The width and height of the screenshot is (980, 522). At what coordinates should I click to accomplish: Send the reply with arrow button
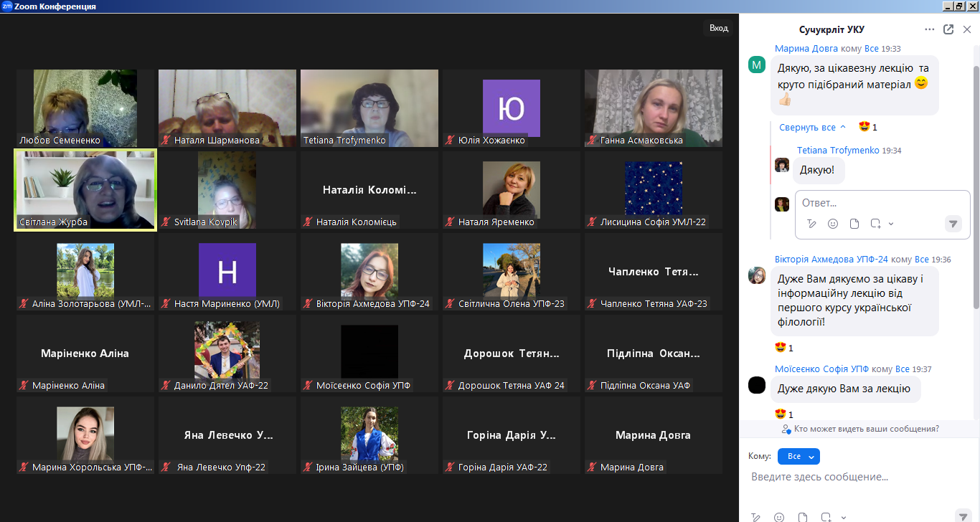tap(953, 224)
